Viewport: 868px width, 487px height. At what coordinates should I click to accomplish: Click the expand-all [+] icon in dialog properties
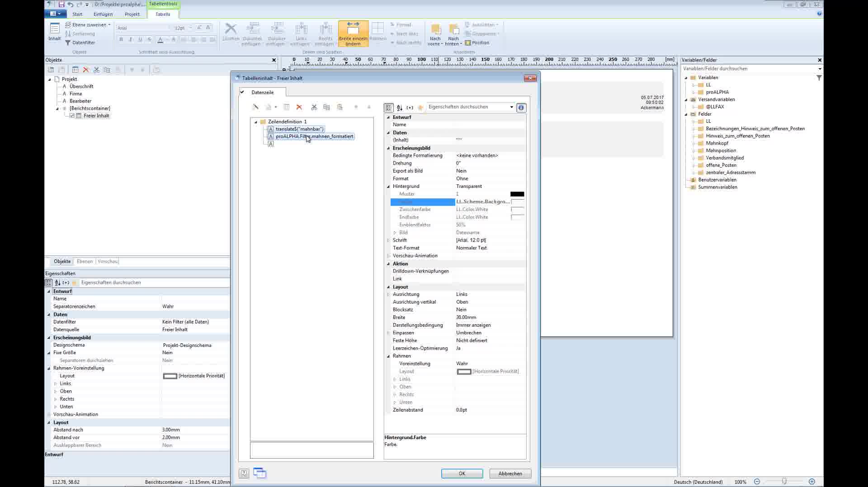(410, 108)
